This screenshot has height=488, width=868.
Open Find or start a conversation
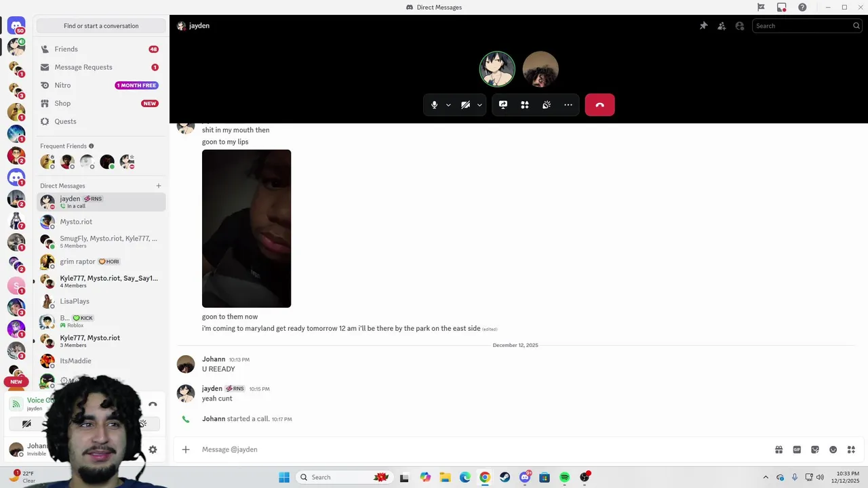click(101, 26)
